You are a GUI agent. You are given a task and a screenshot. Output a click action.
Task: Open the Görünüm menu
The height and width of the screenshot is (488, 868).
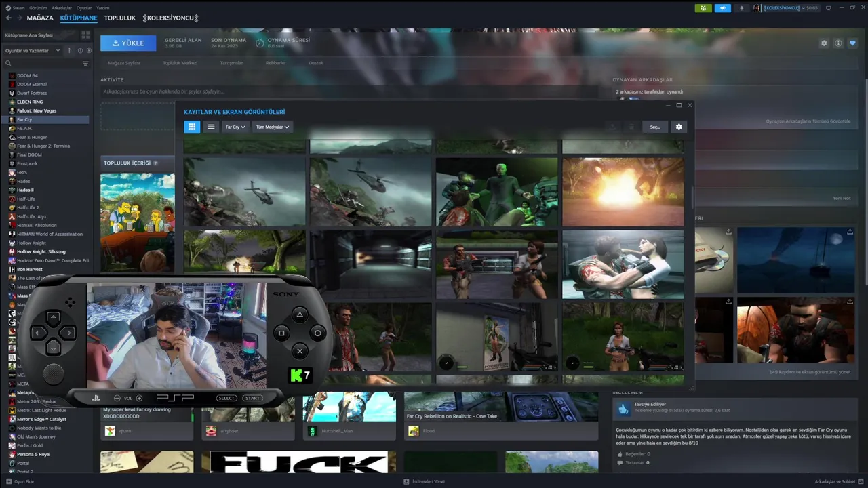click(x=38, y=8)
